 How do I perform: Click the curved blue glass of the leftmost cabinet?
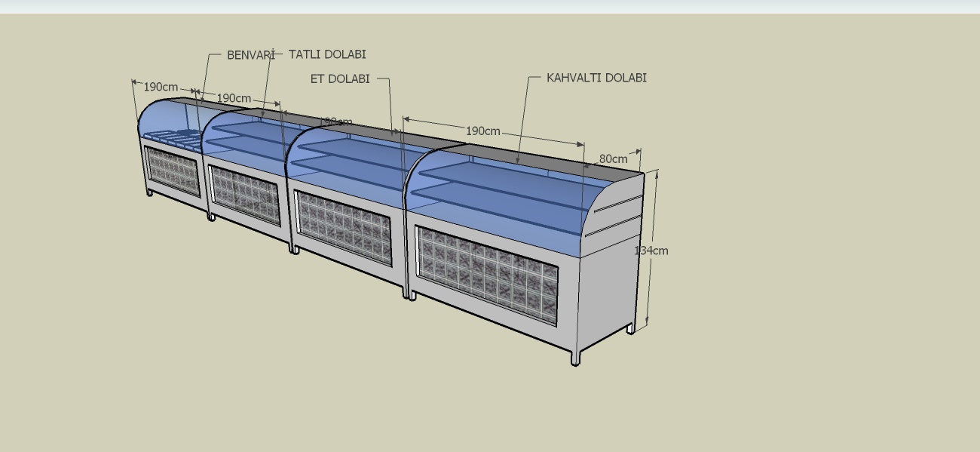(x=166, y=117)
